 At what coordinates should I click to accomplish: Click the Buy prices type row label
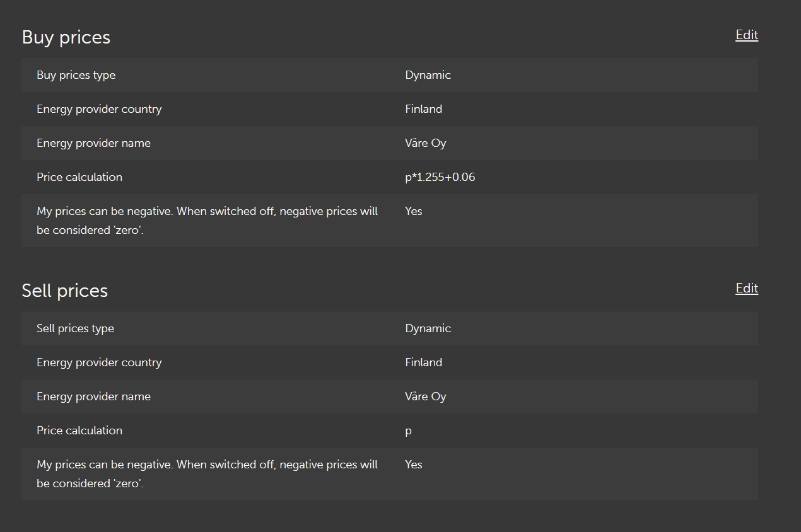[76, 75]
